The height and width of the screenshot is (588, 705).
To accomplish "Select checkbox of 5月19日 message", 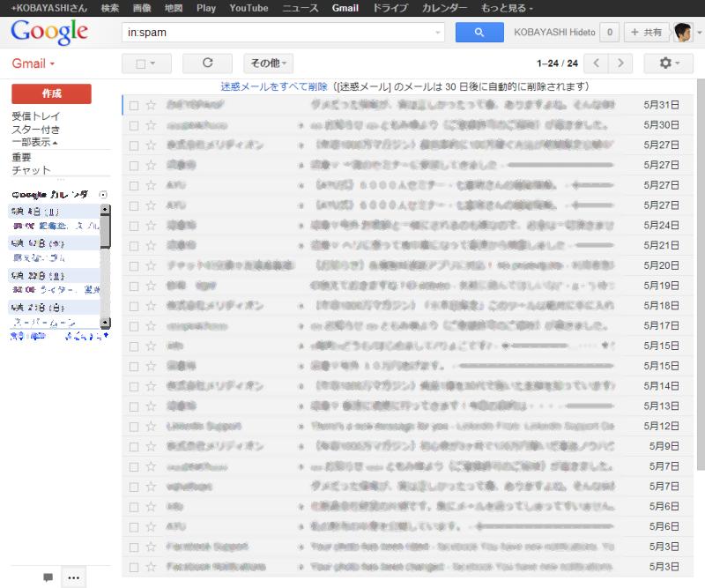I will 134,287.
